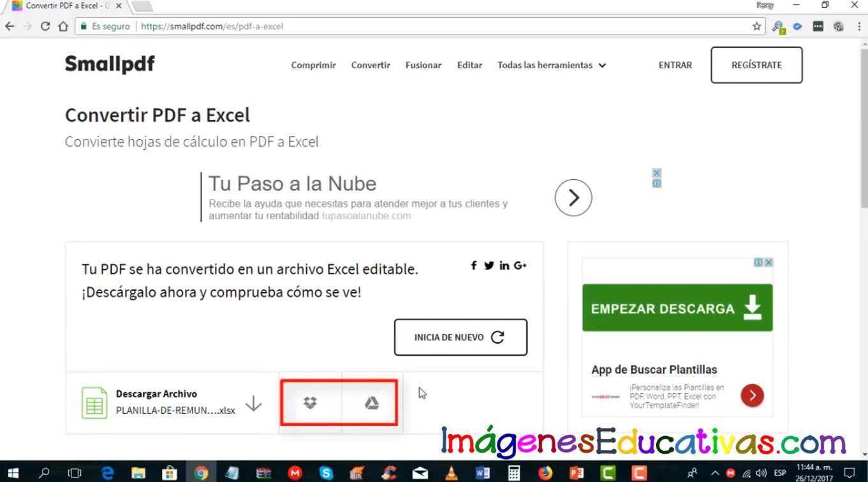The width and height of the screenshot is (868, 482).
Task: Click the download arrow next to the xlsx file
Action: [254, 403]
